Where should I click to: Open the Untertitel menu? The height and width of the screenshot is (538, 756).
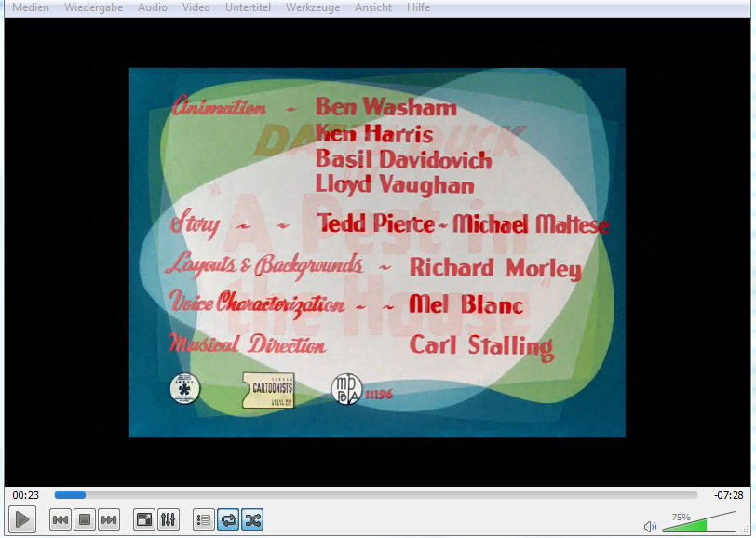point(248,7)
